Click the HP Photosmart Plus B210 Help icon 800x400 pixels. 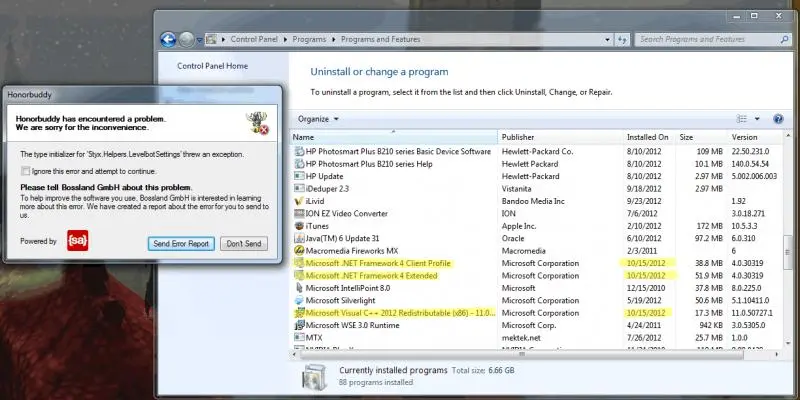299,164
